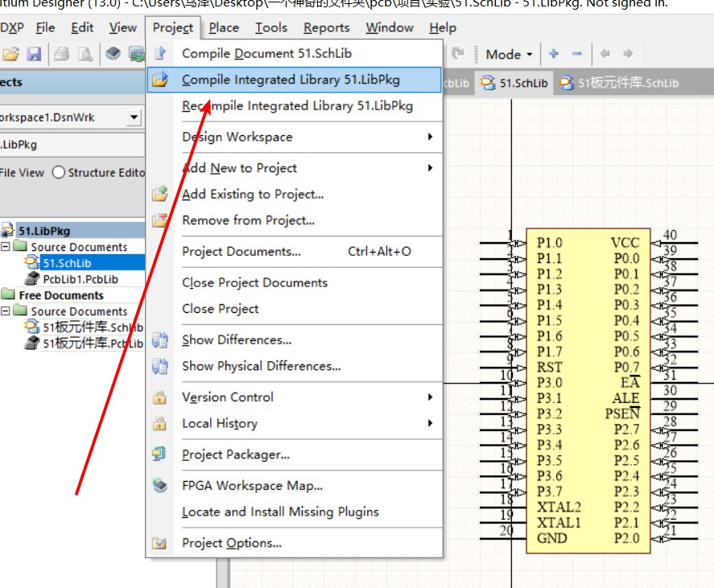Click the Add Existing to Project icon
This screenshot has width=714, height=588.
coord(160,194)
